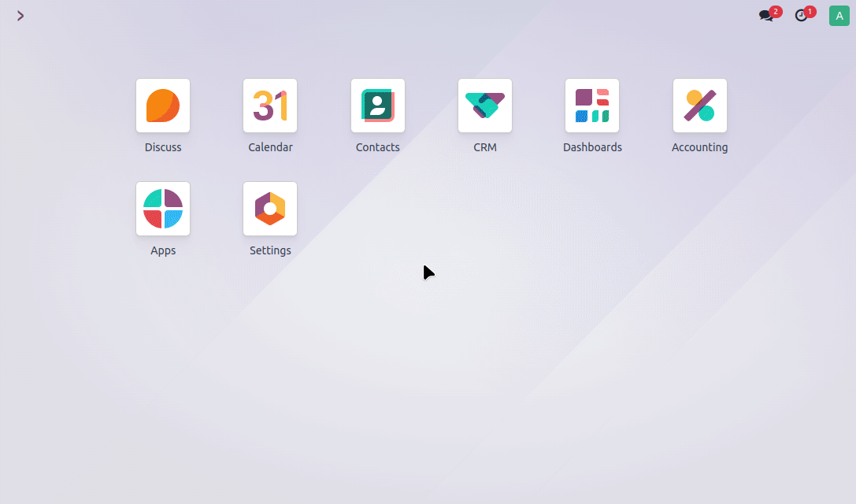Click the "Apps" text label
This screenshot has height=504, width=856.
pyautogui.click(x=163, y=250)
